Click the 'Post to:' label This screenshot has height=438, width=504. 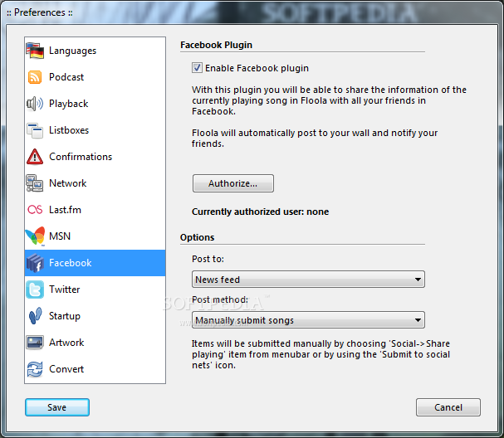[x=208, y=259]
